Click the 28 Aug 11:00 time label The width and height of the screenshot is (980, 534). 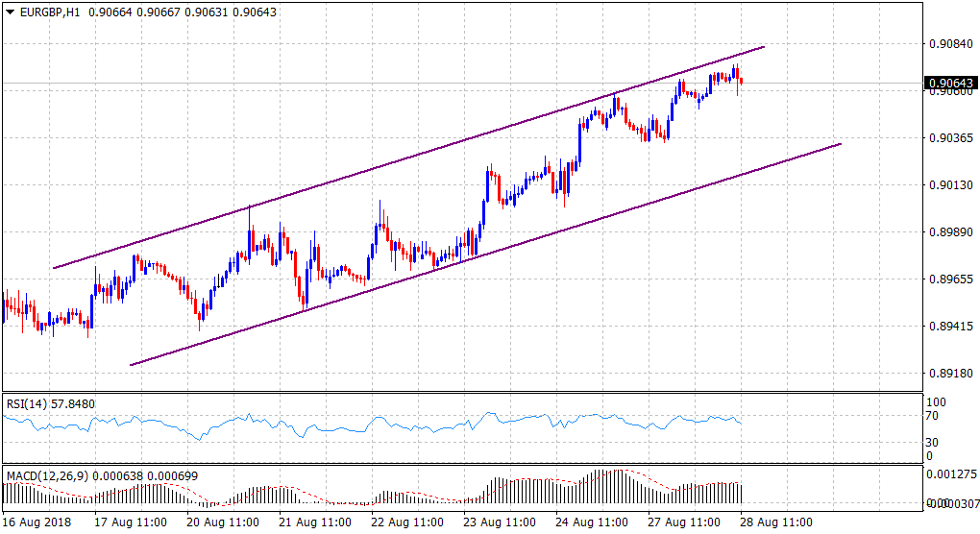pos(779,522)
